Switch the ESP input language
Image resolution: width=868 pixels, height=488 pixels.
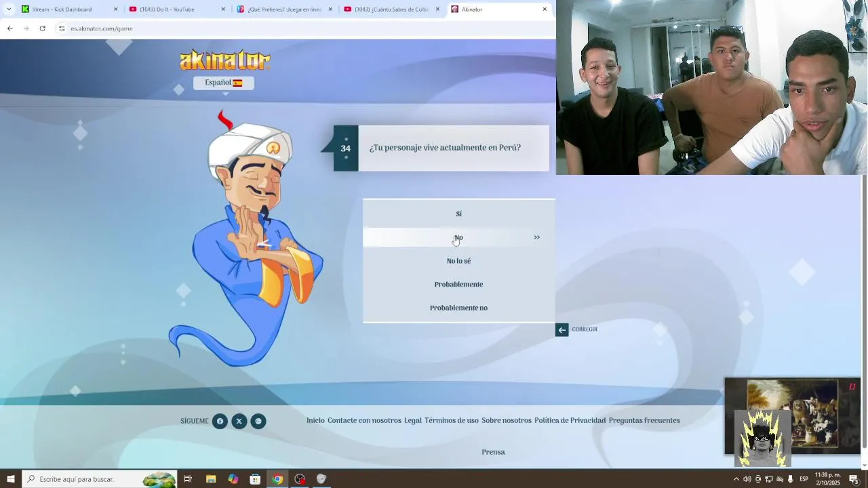click(x=804, y=479)
